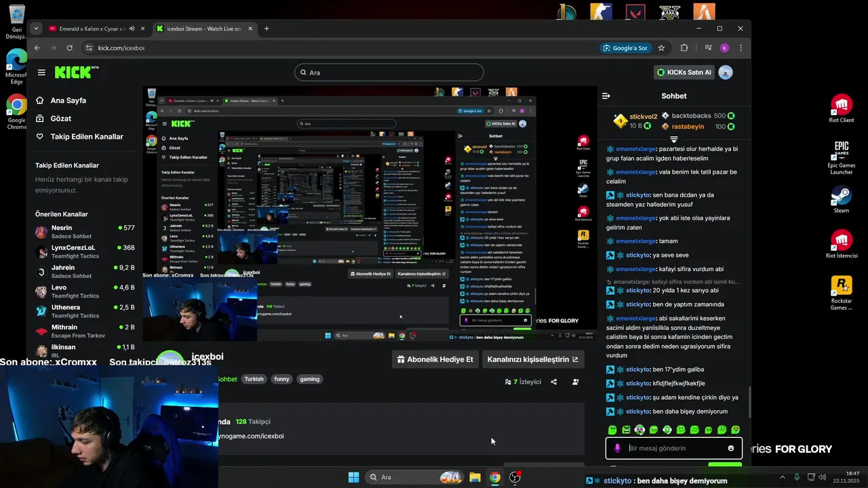This screenshot has width=868, height=488.
Task: Click the gaming tag
Action: click(x=309, y=379)
